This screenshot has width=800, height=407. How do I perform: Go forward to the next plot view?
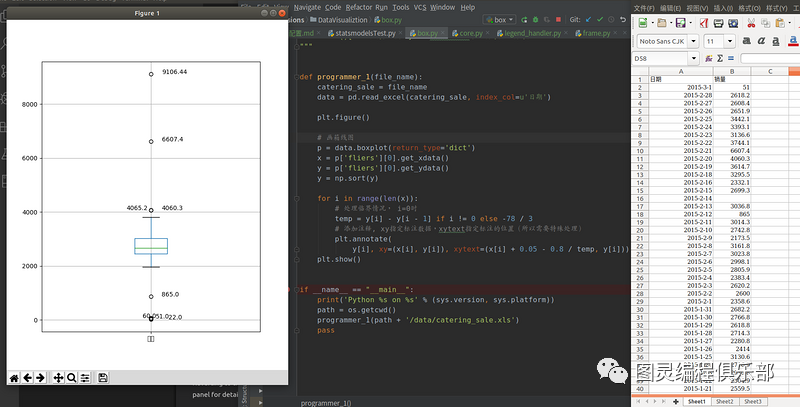[x=40, y=378]
